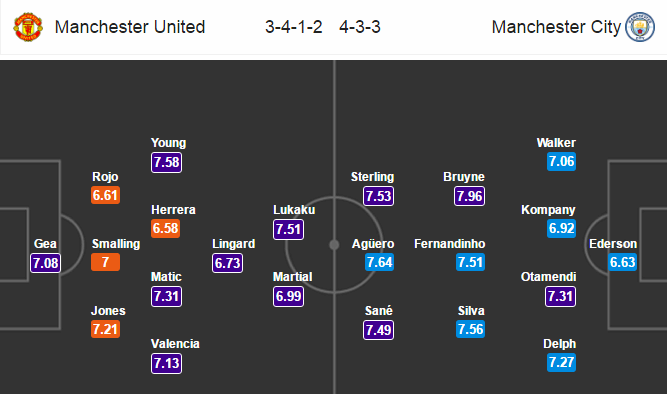Select the 3-4-1-2 formation label

click(x=294, y=27)
